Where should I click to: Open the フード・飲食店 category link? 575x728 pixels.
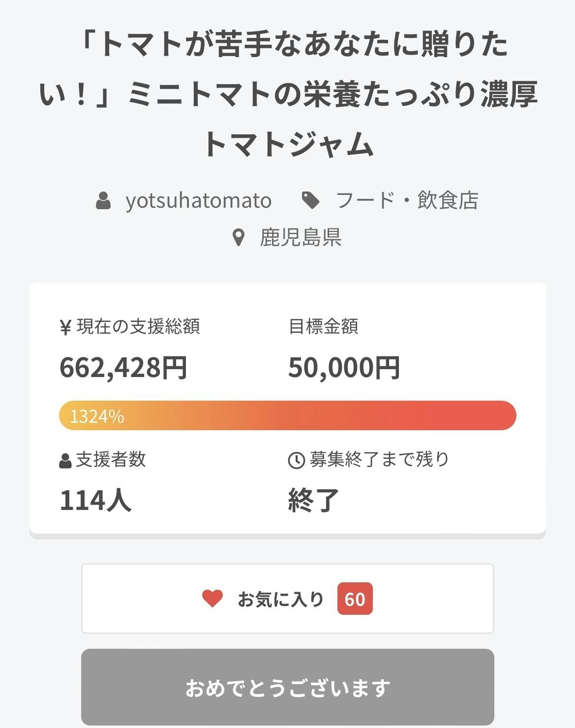407,200
